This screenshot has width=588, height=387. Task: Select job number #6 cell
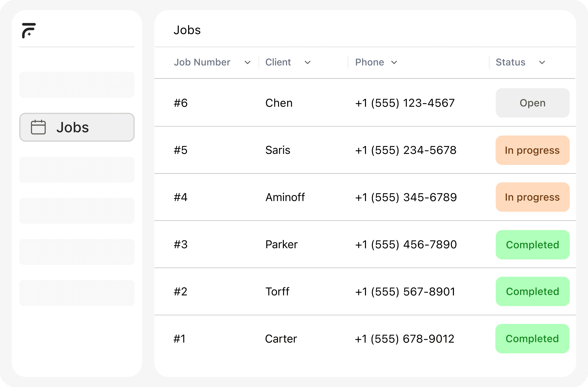(x=181, y=103)
